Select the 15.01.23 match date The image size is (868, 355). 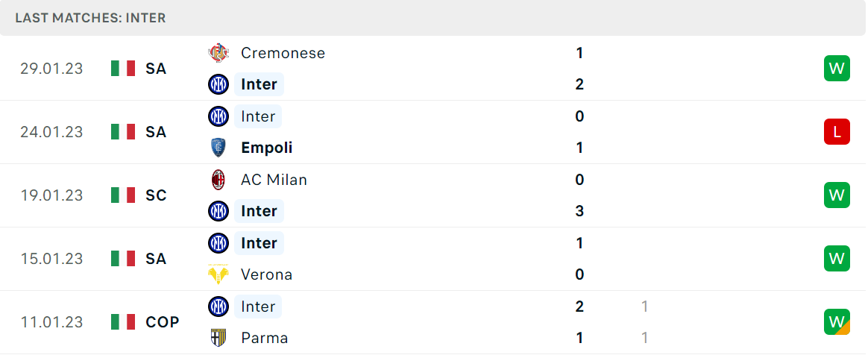tap(51, 259)
